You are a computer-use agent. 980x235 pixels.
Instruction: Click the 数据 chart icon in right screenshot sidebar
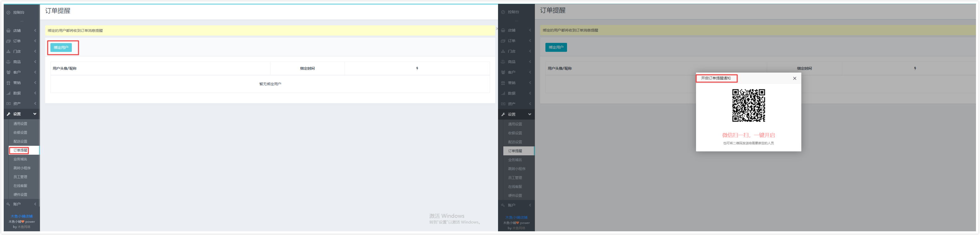pyautogui.click(x=503, y=93)
